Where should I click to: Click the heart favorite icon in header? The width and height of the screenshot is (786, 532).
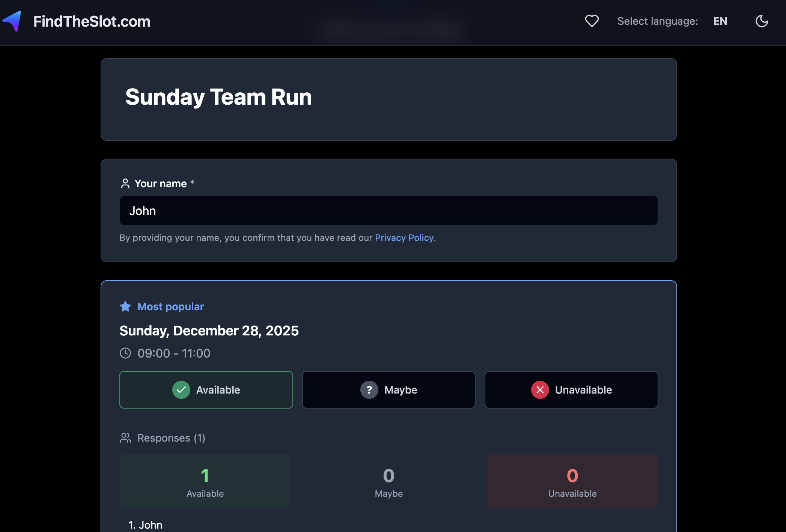pos(592,21)
